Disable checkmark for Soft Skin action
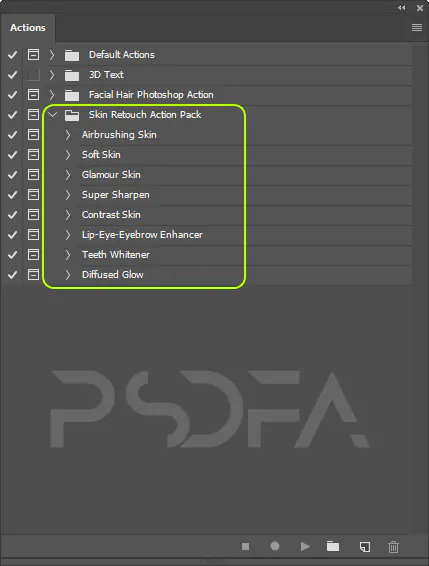The width and height of the screenshot is (429, 566). tap(13, 155)
